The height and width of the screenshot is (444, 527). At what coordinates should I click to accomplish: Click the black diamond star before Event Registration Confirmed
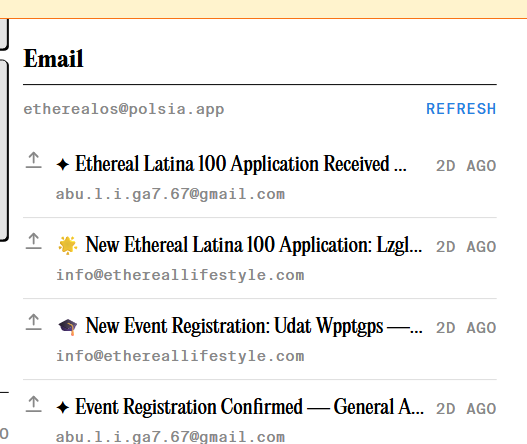(x=63, y=408)
